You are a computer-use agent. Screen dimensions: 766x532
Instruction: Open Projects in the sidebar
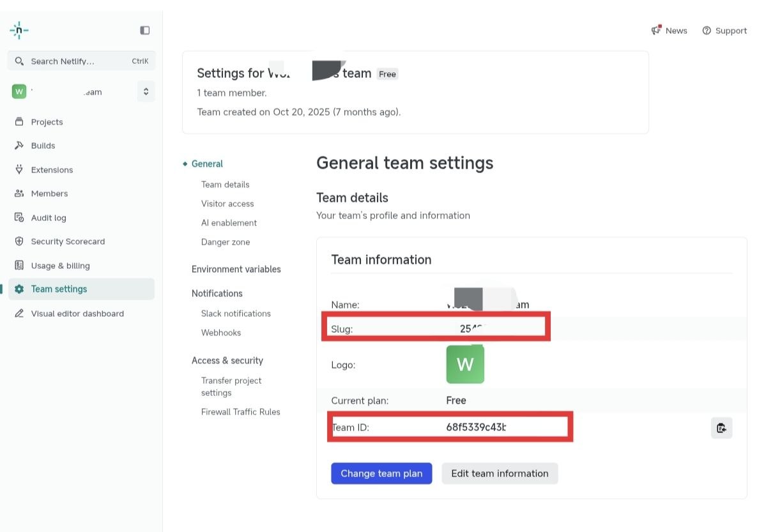(47, 121)
